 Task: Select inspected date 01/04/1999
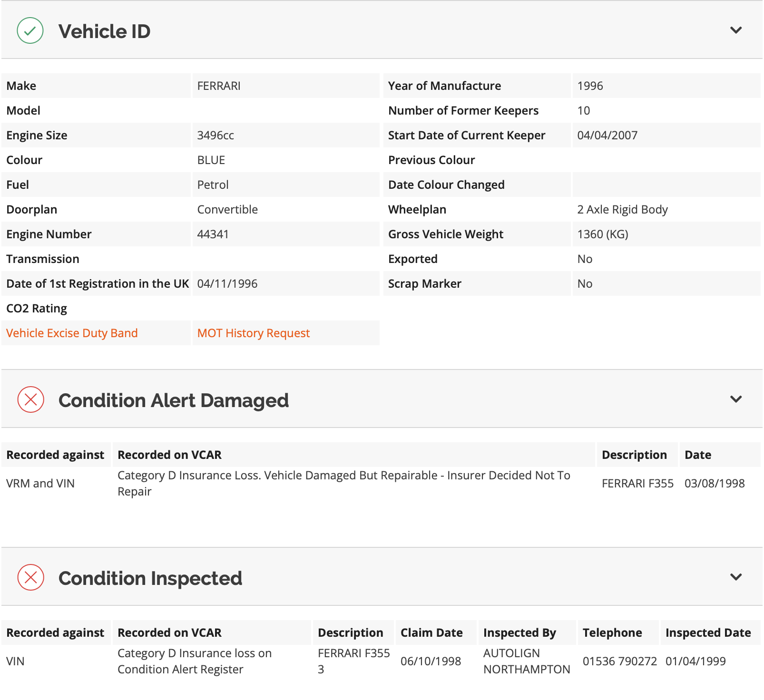695,661
